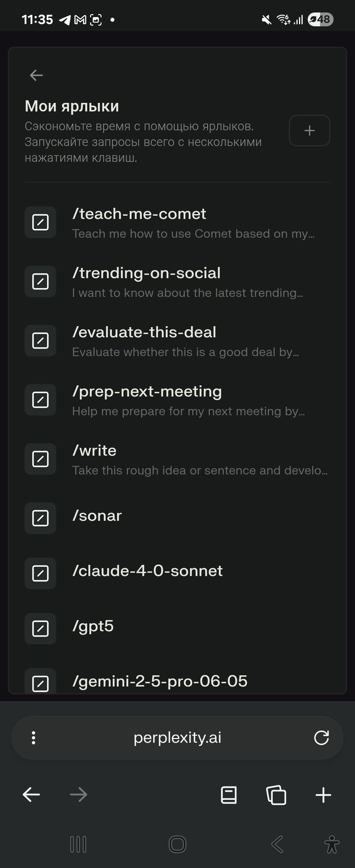
Task: Add a new shortcut with plus button
Action: pyautogui.click(x=309, y=131)
